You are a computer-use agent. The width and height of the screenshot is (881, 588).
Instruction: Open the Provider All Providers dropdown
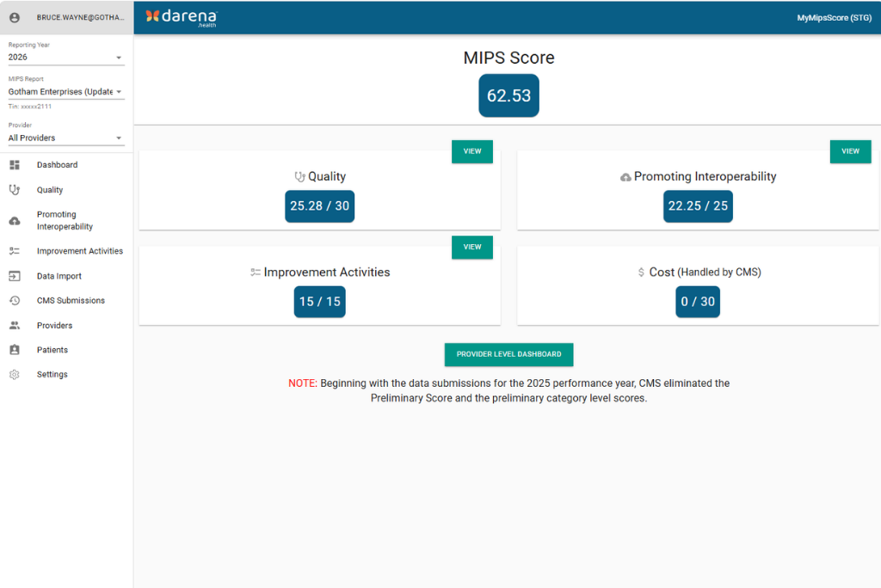(x=65, y=138)
